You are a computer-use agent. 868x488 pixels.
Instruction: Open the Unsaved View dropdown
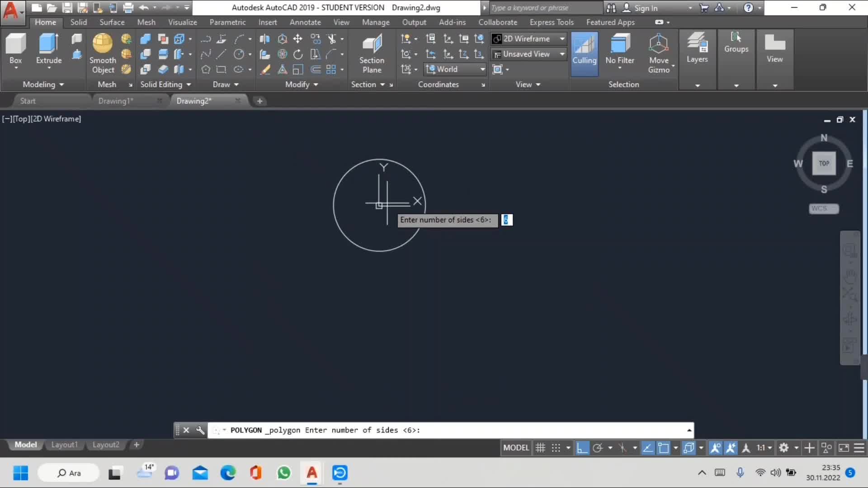point(529,54)
